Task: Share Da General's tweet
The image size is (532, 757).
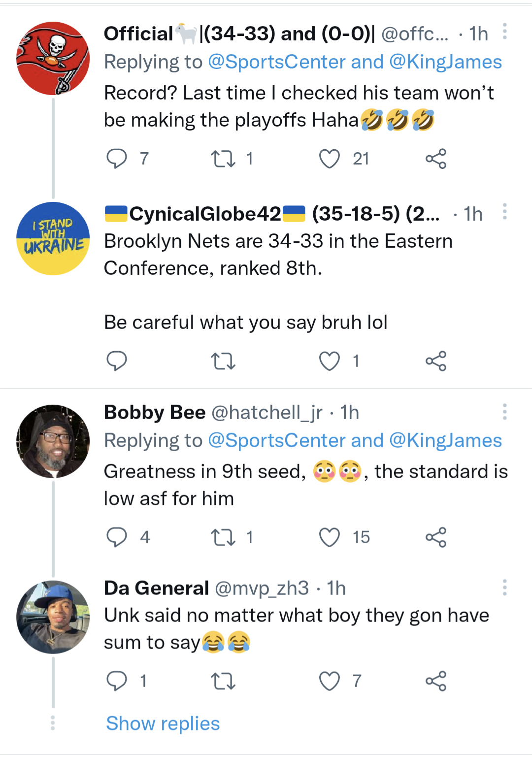Action: tap(435, 681)
